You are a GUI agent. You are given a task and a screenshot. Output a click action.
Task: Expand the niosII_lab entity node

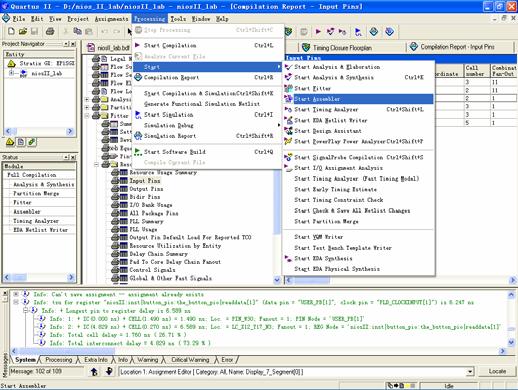[x=12, y=73]
